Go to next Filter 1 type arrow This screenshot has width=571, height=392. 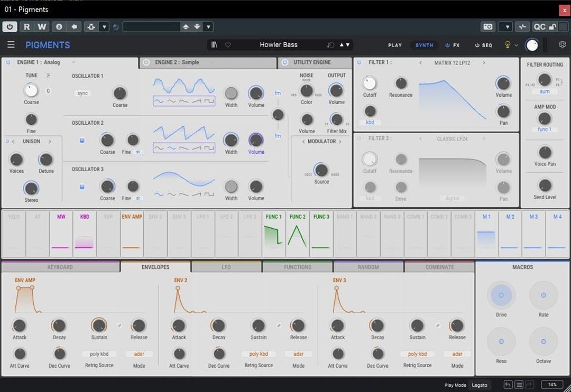click(x=484, y=62)
